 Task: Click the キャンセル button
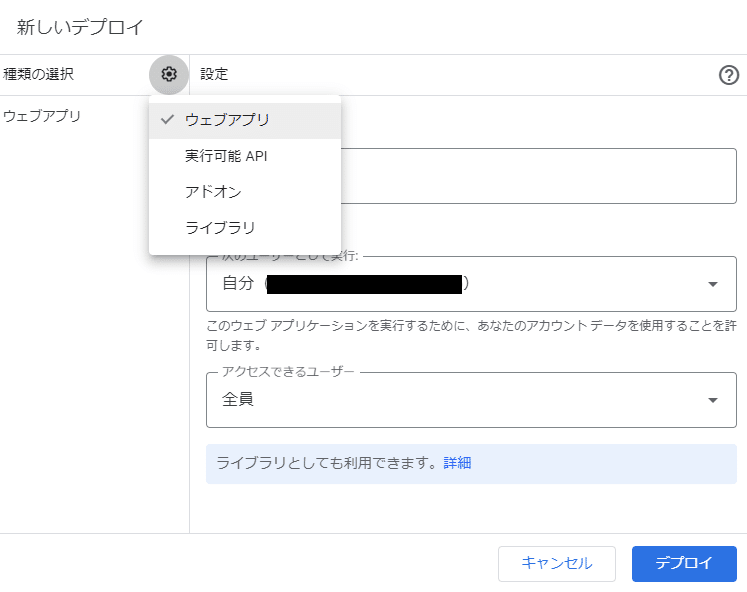tap(556, 563)
